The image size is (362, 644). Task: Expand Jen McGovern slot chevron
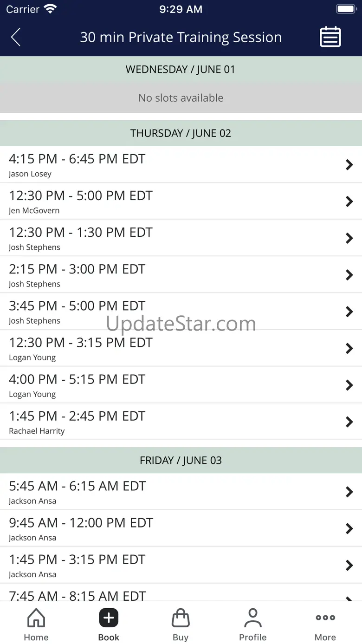click(349, 202)
